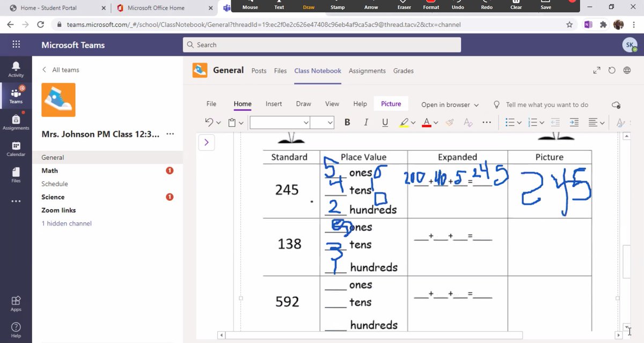Image resolution: width=644 pixels, height=343 pixels.
Task: Go back to All teams
Action: [61, 70]
